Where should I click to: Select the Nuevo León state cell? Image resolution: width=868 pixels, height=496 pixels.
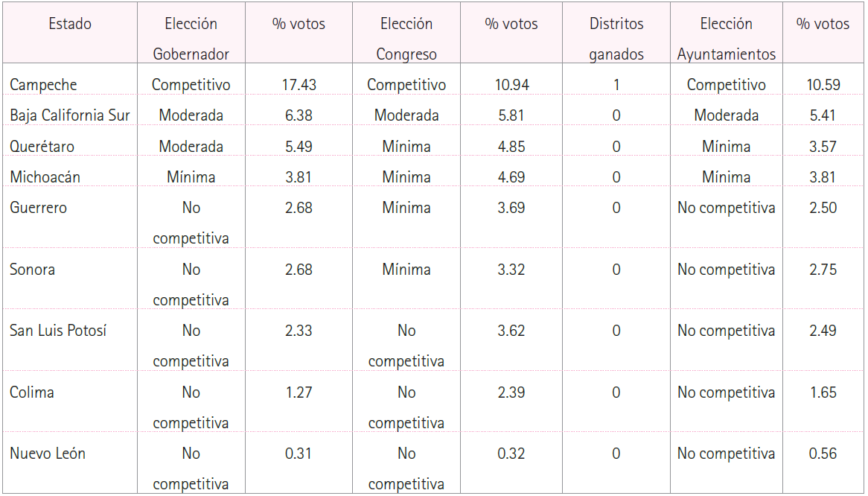(x=48, y=454)
